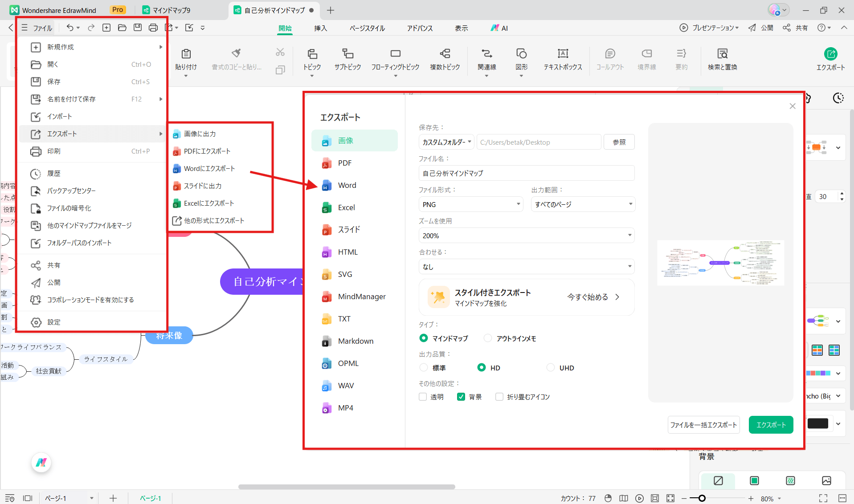The image size is (854, 504).
Task: Choose HD output quality
Action: pos(482,368)
